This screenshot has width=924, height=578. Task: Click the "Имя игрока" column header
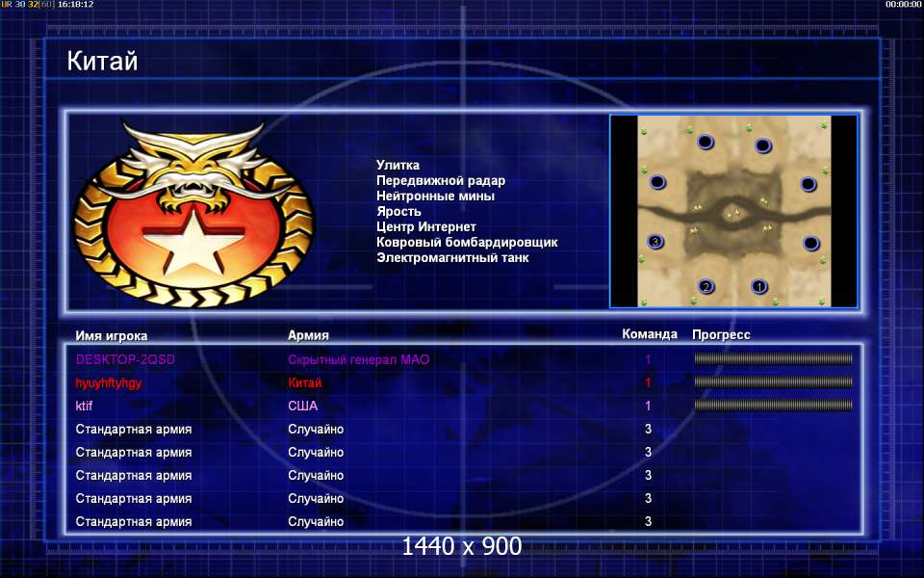point(112,335)
